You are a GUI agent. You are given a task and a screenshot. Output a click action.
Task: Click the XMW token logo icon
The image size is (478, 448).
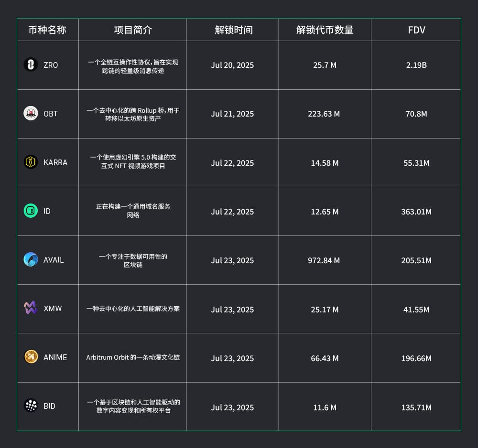31,308
